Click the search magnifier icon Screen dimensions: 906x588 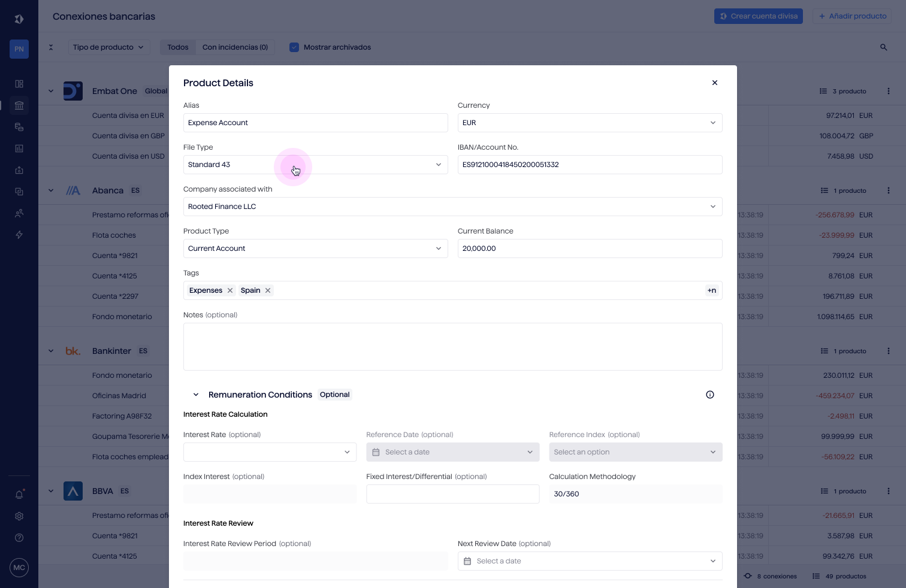tap(883, 47)
